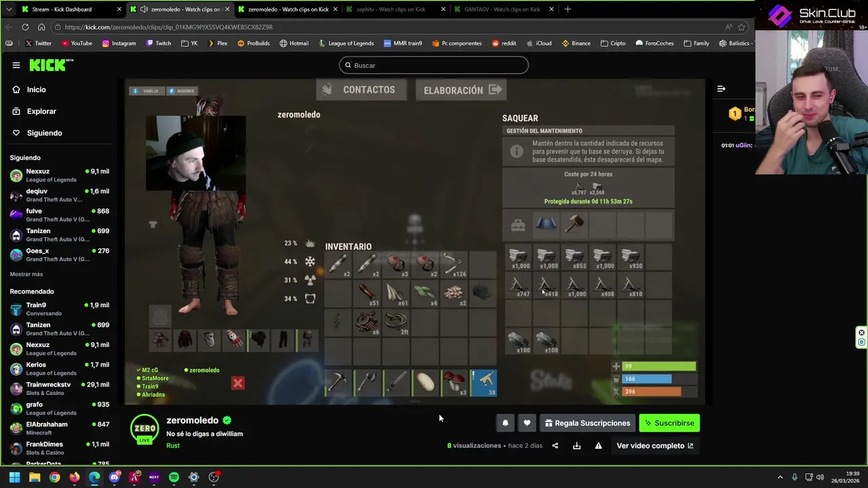868x488 pixels.
Task: Open Plex bookmarks folder
Action: click(217, 43)
